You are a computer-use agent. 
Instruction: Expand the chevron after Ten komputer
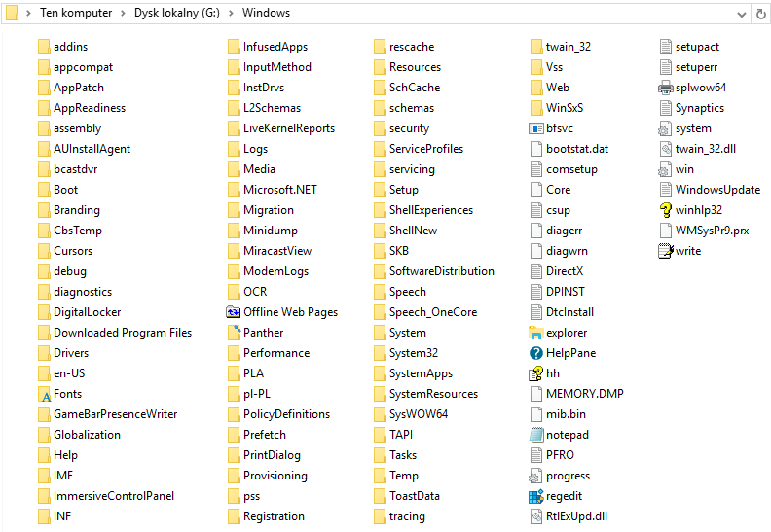pos(123,14)
